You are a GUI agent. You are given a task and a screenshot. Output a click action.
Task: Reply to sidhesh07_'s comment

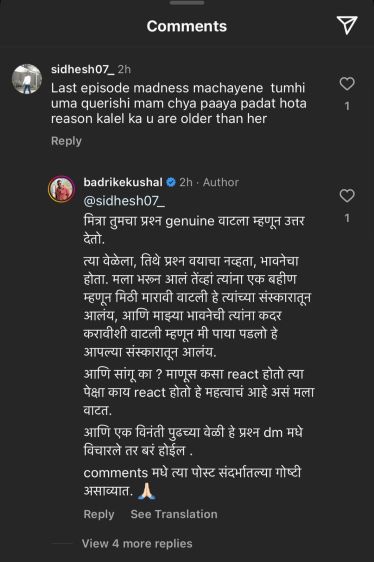[66, 141]
